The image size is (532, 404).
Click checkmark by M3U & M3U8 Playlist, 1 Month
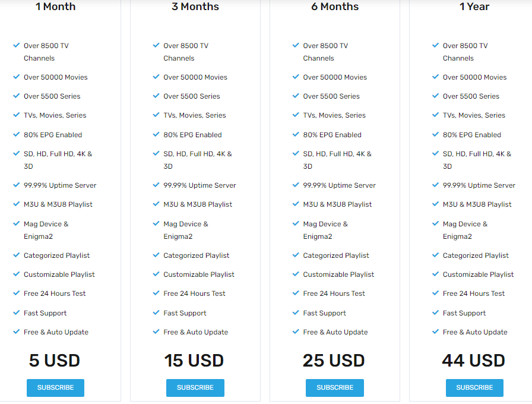[x=16, y=204]
